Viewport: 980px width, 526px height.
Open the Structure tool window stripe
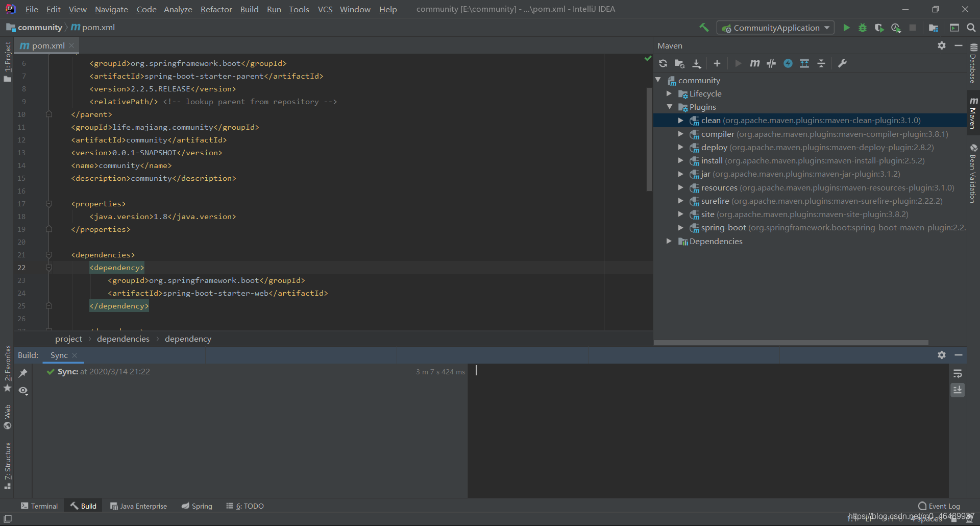[x=7, y=466]
